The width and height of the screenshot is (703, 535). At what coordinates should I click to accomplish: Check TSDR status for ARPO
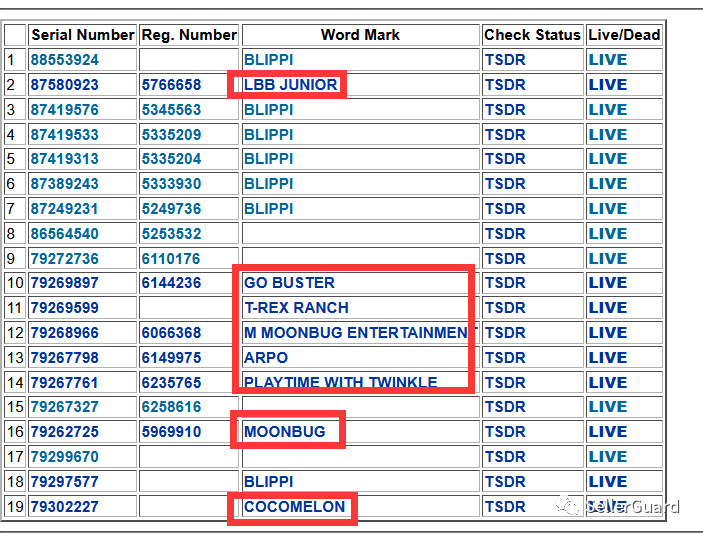click(x=505, y=358)
